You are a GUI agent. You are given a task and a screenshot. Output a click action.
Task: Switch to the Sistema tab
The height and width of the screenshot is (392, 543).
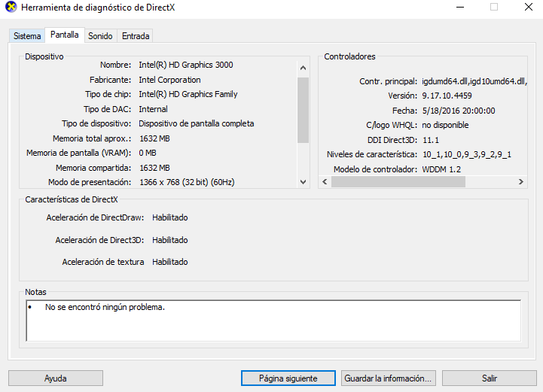(x=27, y=36)
